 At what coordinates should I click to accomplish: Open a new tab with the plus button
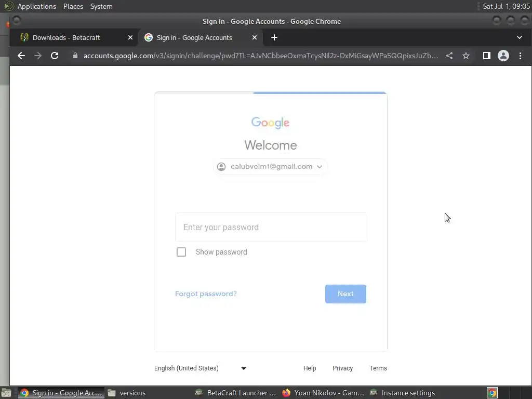point(274,37)
